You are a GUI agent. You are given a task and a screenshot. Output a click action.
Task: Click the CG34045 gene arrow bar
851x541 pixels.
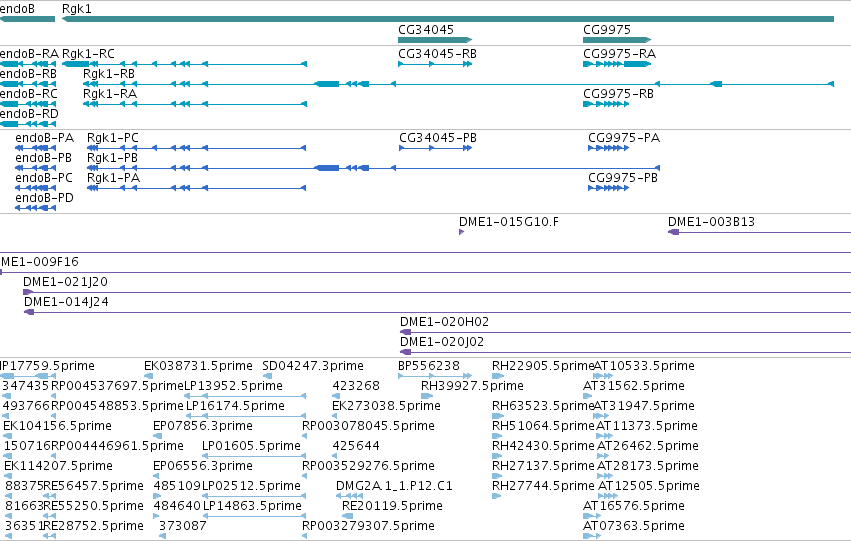(x=435, y=40)
